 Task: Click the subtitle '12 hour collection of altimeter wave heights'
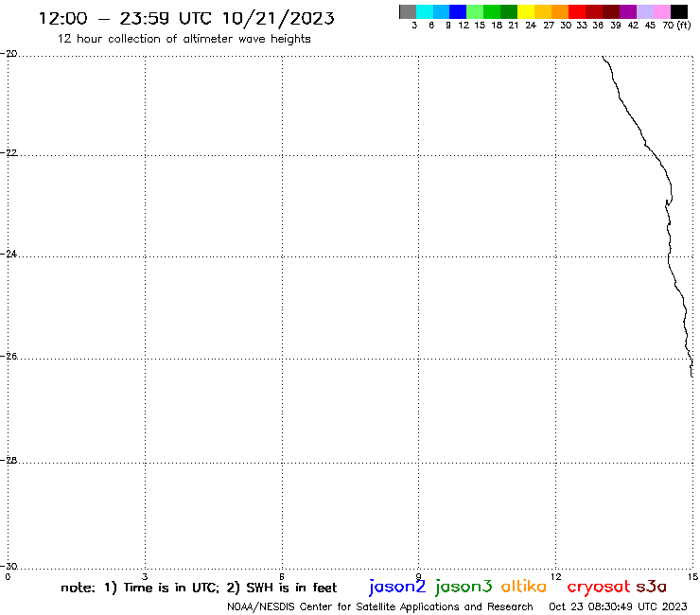click(184, 39)
